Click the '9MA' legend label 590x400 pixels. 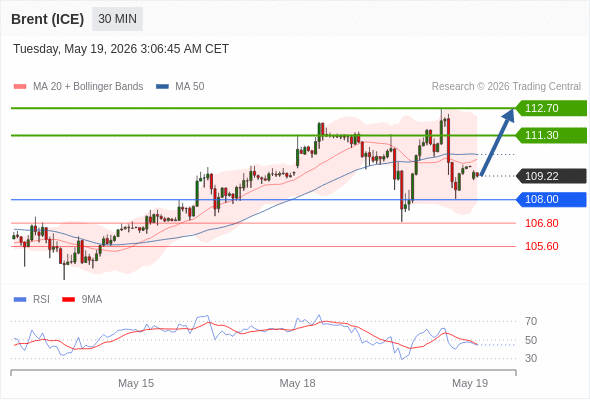point(92,300)
